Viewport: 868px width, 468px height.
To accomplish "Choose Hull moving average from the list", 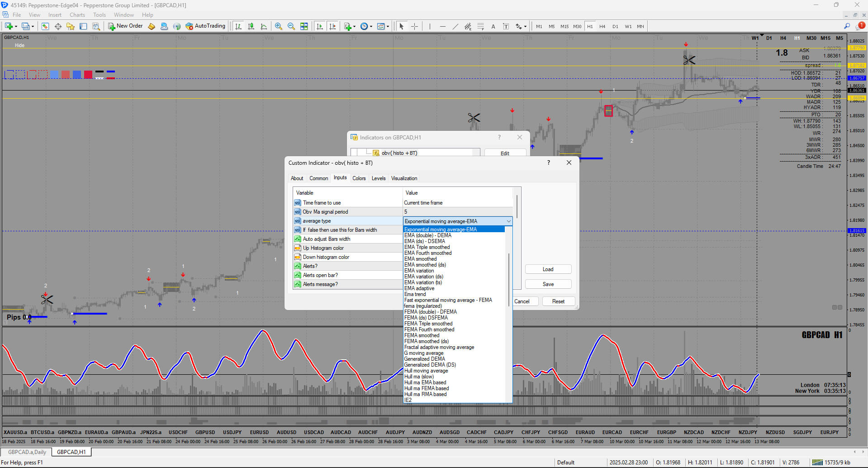I will 426,371.
